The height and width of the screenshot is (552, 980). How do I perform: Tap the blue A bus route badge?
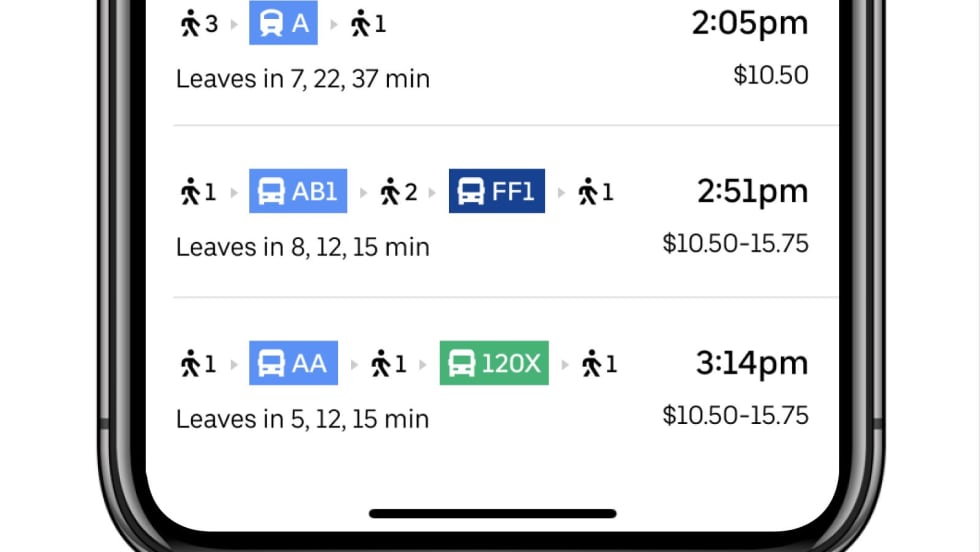[x=283, y=24]
